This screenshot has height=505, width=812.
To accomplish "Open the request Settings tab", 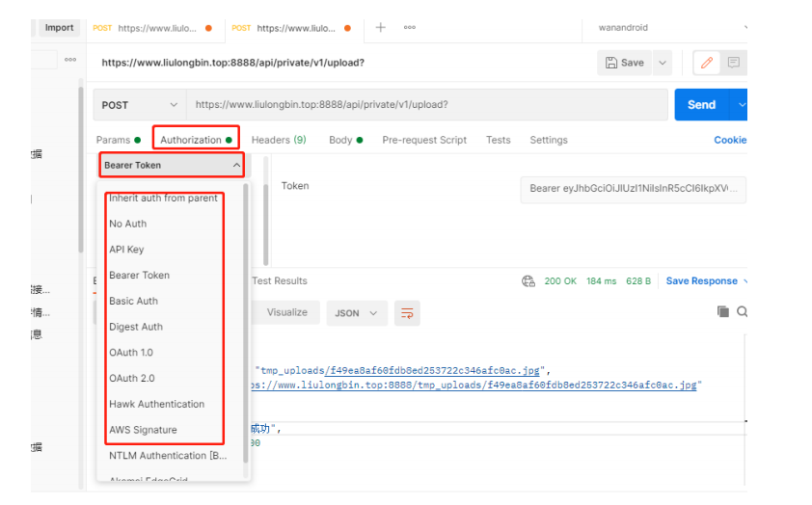I will [x=549, y=140].
